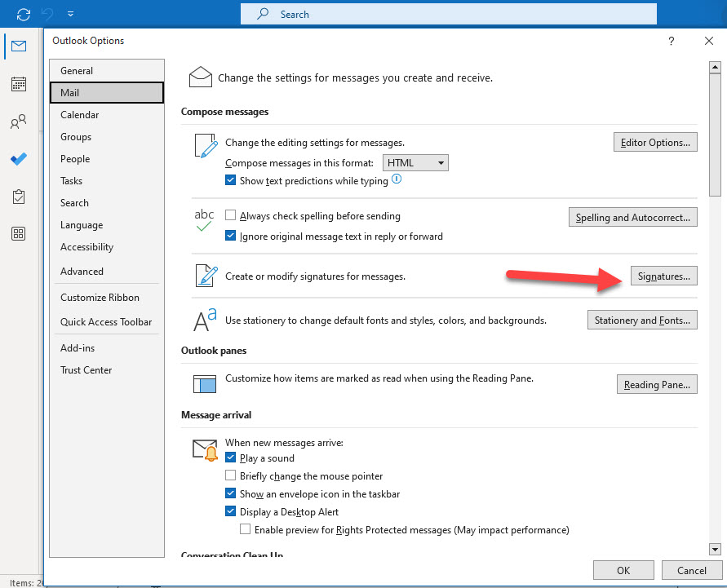
Task: Select the People options category
Action: coord(107,159)
